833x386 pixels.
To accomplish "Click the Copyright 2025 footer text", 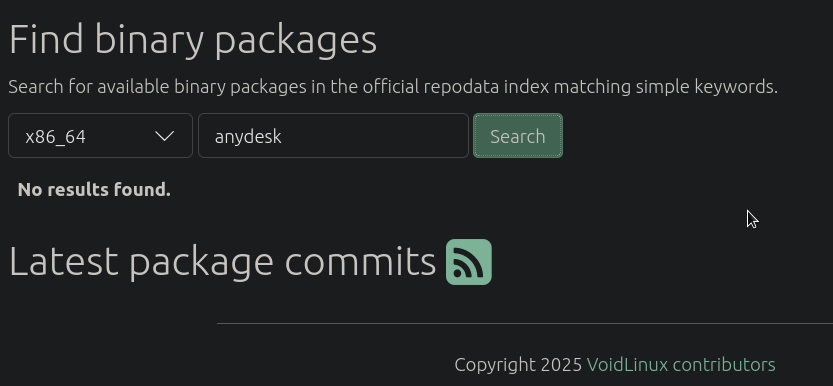I will (518, 365).
